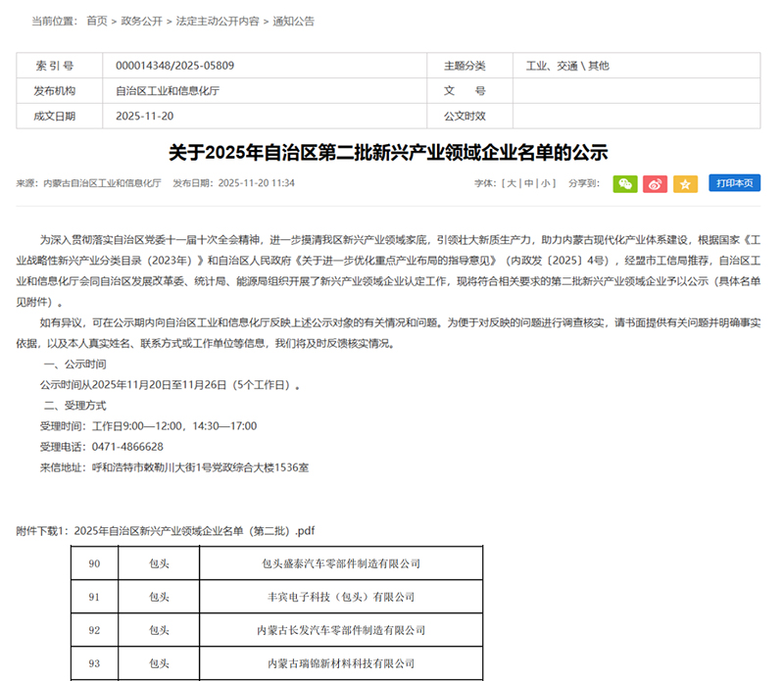This screenshot has height=681, width=784.
Task: Click the article title heading
Action: [x=388, y=153]
